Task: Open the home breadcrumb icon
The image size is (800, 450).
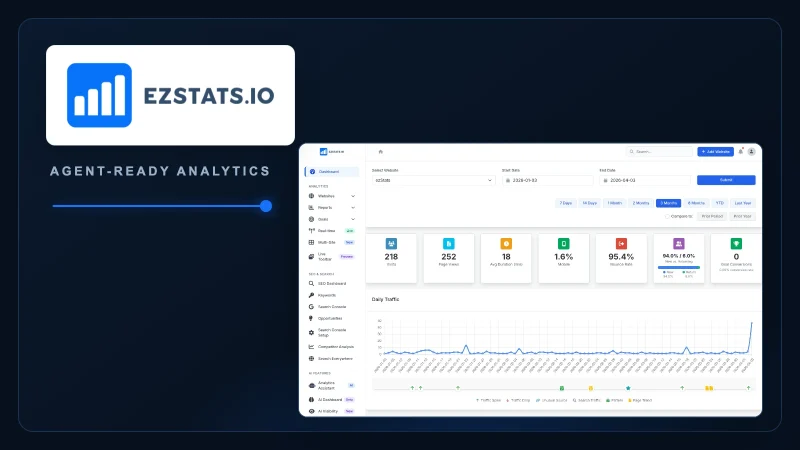Action: click(381, 152)
